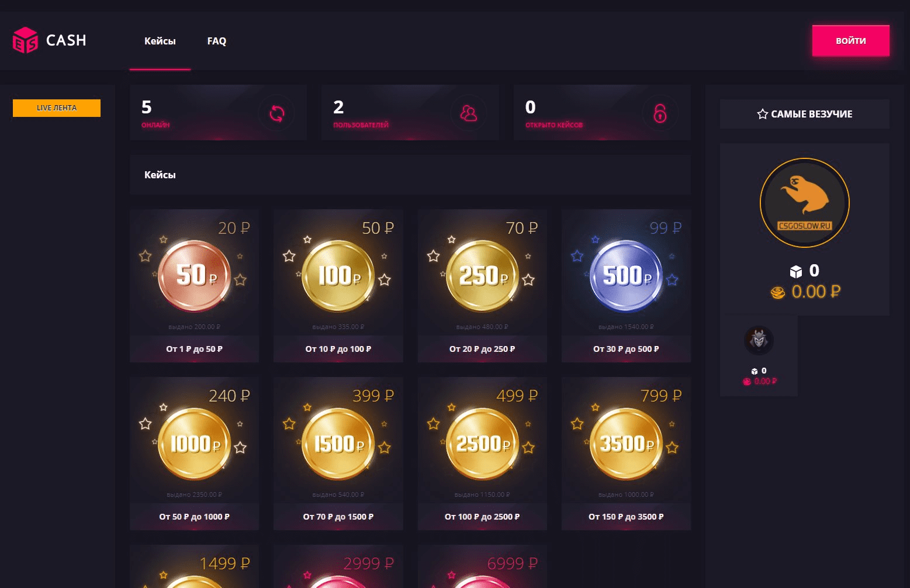The image size is (910, 588).
Task: Click the Live Лента button
Action: [x=57, y=108]
